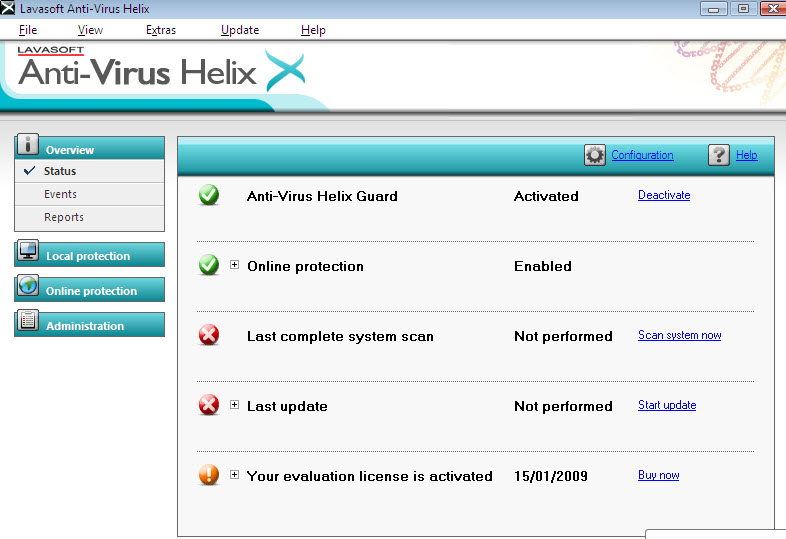Click the Anti-Virus Helix X logo
786x539 pixels.
point(285,71)
